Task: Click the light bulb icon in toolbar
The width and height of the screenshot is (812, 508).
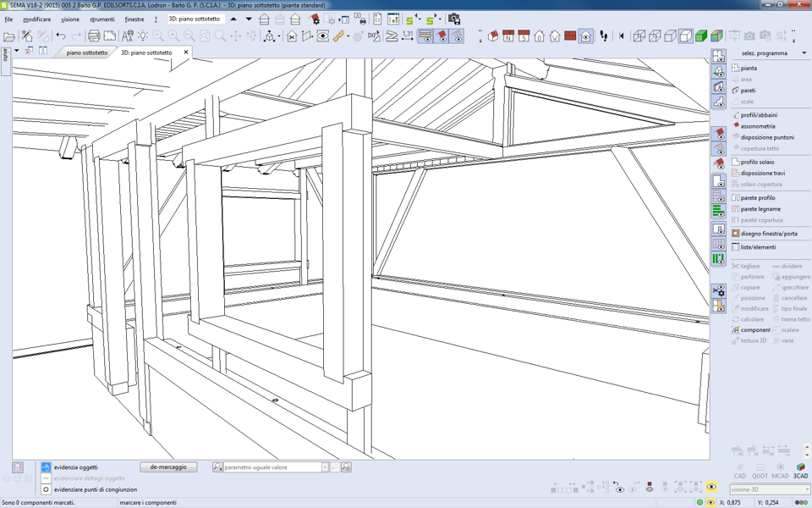Action: [143, 36]
